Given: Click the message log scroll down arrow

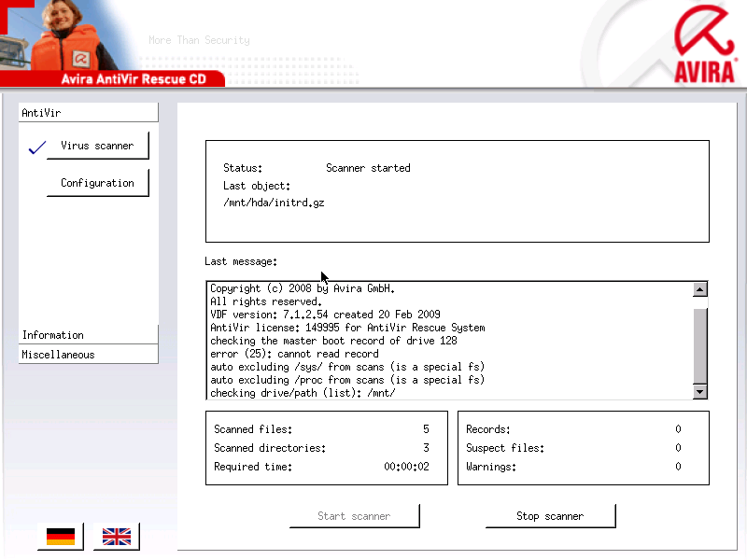Looking at the screenshot, I should click(699, 392).
